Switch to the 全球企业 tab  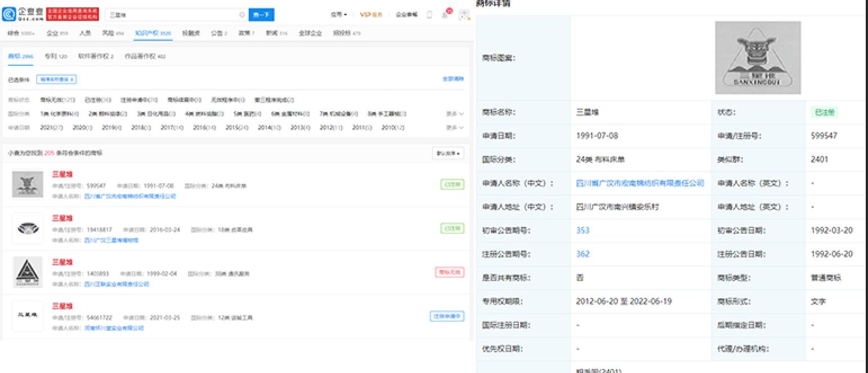click(310, 33)
